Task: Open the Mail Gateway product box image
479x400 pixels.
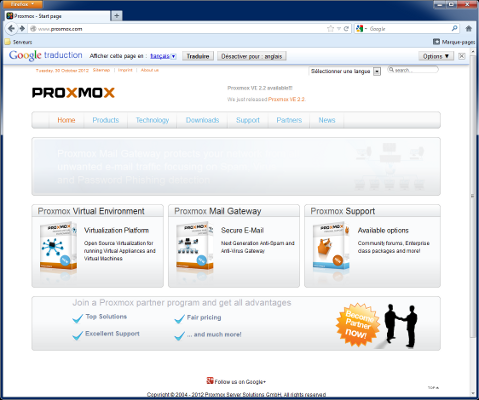Action: coord(195,247)
